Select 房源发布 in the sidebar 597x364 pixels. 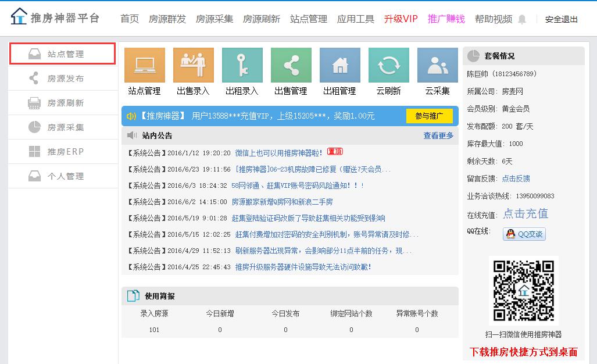tap(62, 78)
